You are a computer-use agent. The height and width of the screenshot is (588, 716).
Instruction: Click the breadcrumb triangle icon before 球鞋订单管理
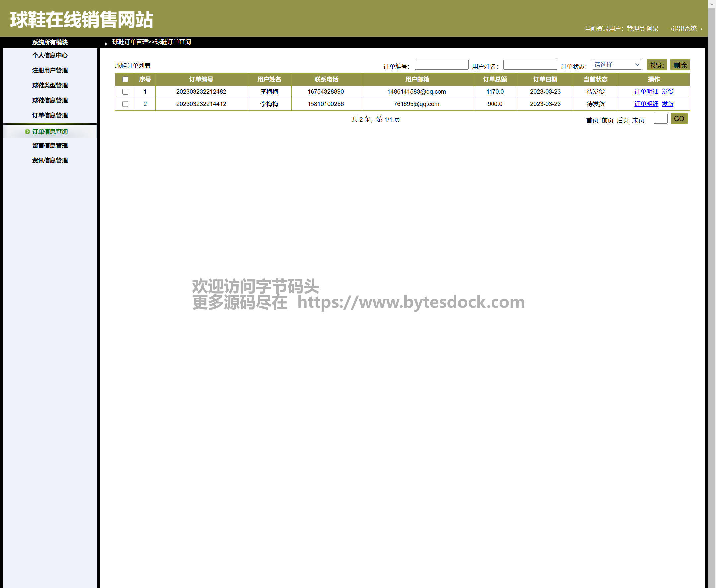[x=106, y=44]
